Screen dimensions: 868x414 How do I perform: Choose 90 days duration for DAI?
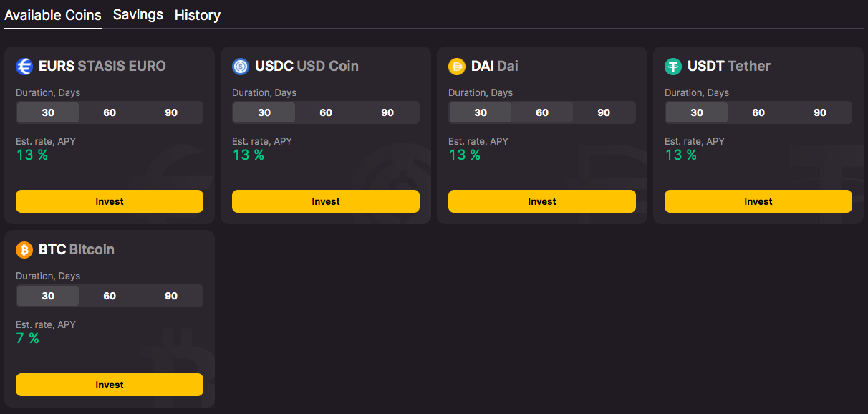click(x=604, y=112)
